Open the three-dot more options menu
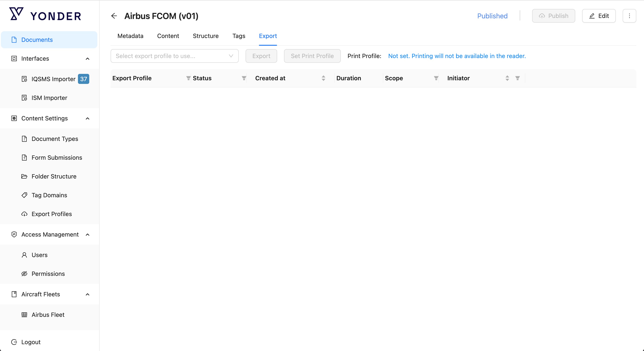 pos(629,16)
